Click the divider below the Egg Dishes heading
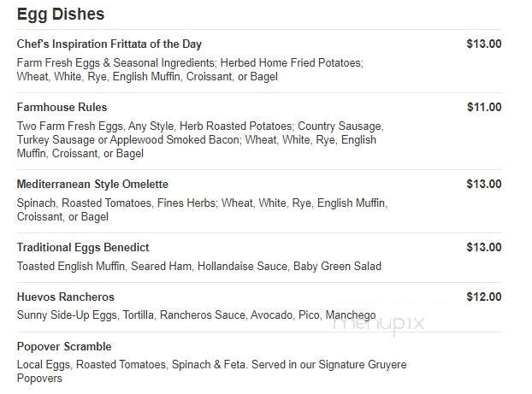The width and height of the screenshot is (532, 394). point(259,30)
